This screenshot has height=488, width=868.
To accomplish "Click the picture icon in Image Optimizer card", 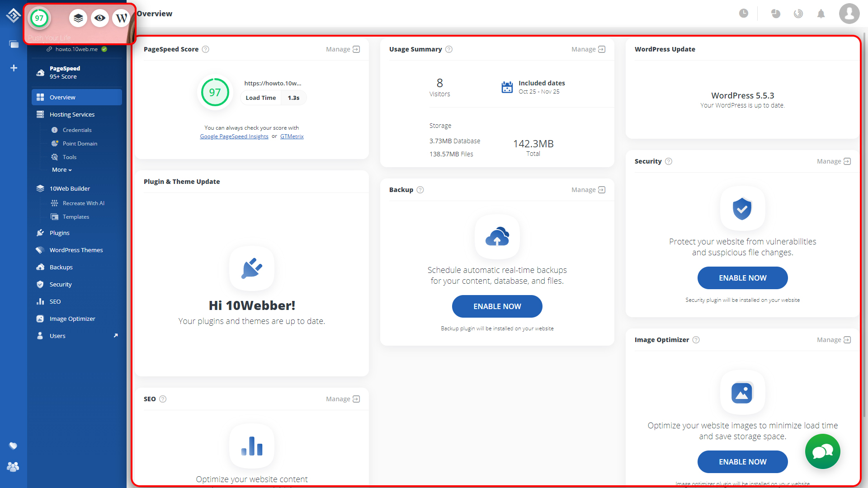I will click(x=742, y=392).
